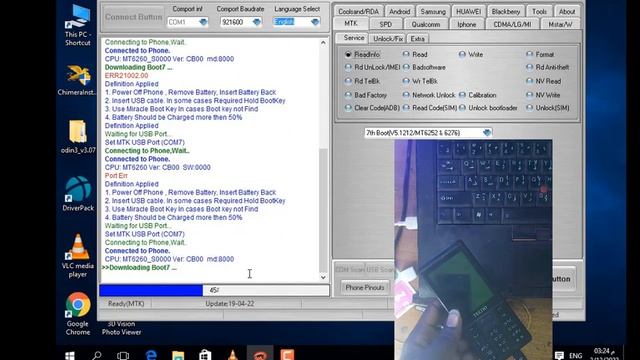
Task: Choose the Unlock(SIM) radio option
Action: [x=548, y=108]
